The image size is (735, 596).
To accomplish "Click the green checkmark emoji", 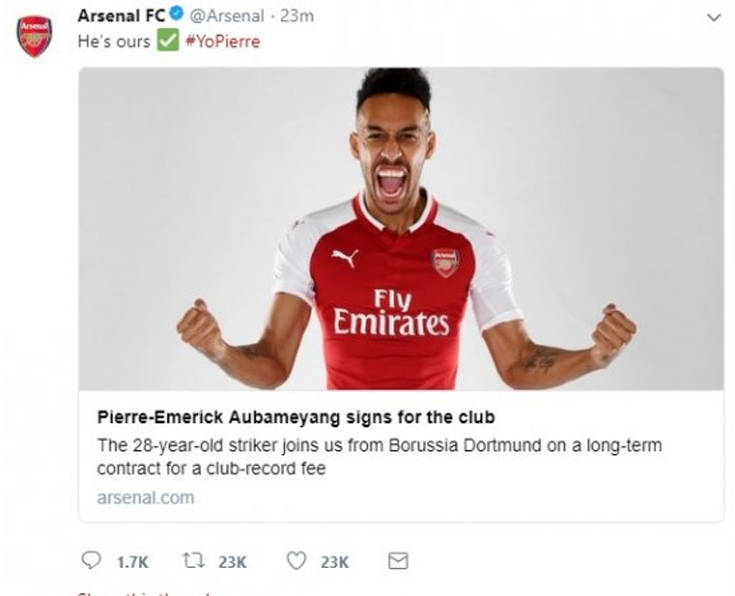I will coord(168,42).
